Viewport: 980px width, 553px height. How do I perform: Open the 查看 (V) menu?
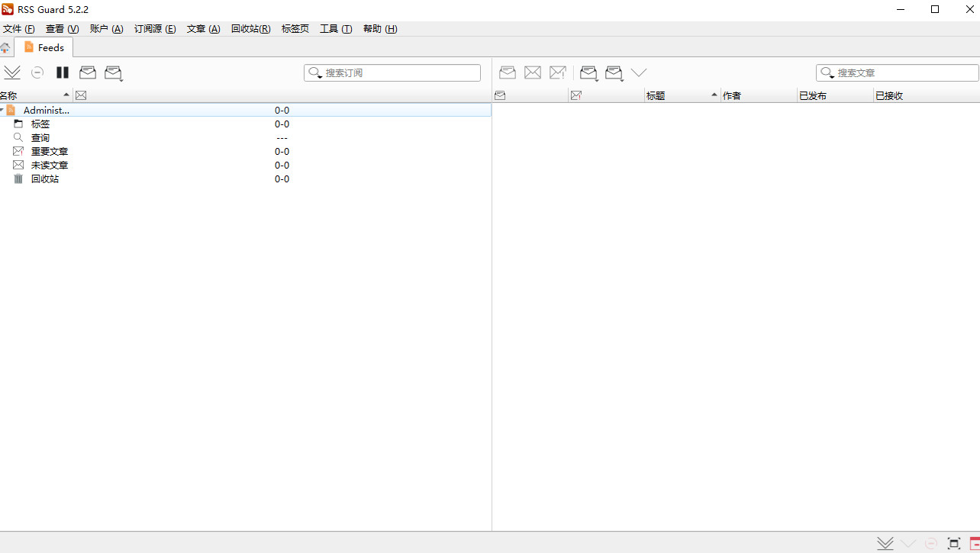coord(63,29)
